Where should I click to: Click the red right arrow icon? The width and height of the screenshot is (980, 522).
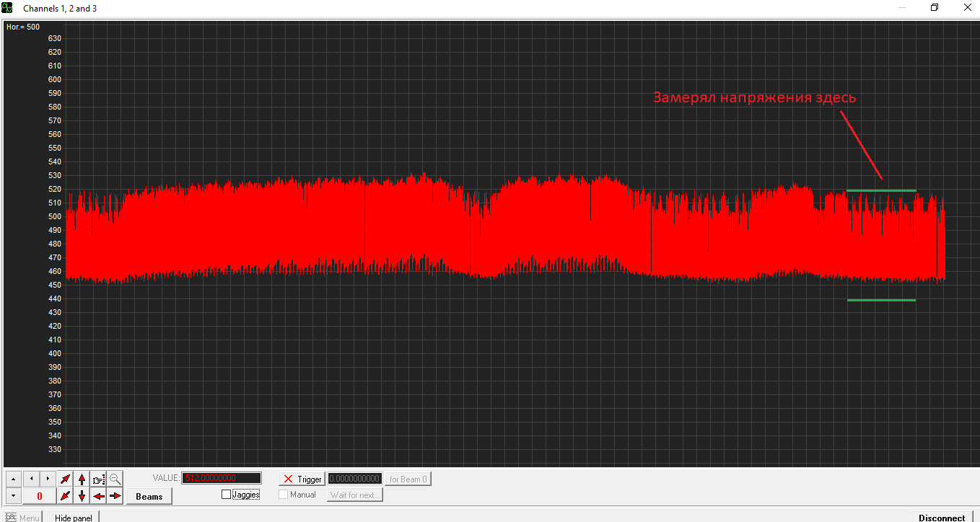click(x=115, y=496)
